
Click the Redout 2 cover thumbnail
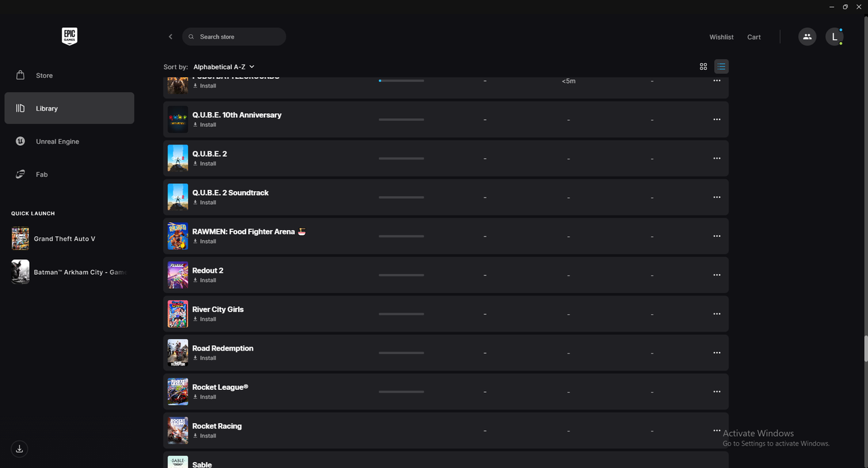tap(178, 275)
